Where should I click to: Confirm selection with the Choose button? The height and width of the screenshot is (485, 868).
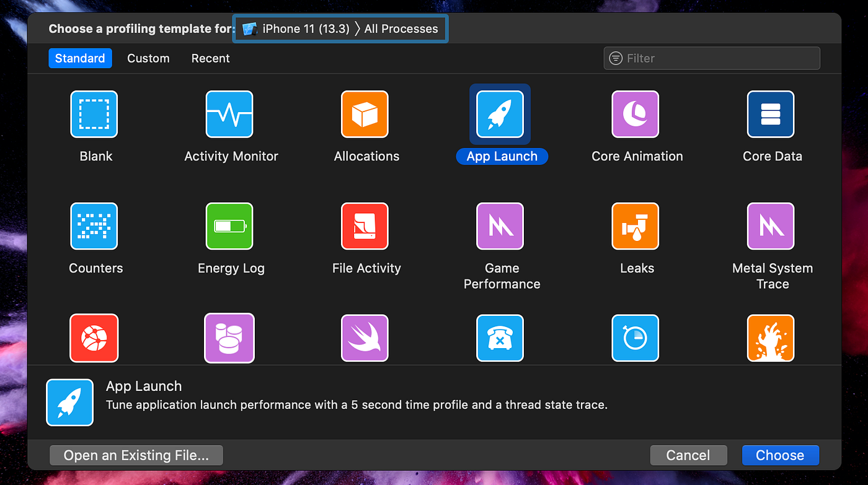click(780, 455)
